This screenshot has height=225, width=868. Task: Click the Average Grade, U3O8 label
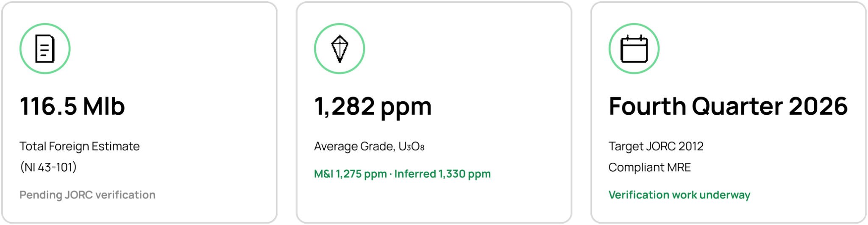(x=369, y=146)
